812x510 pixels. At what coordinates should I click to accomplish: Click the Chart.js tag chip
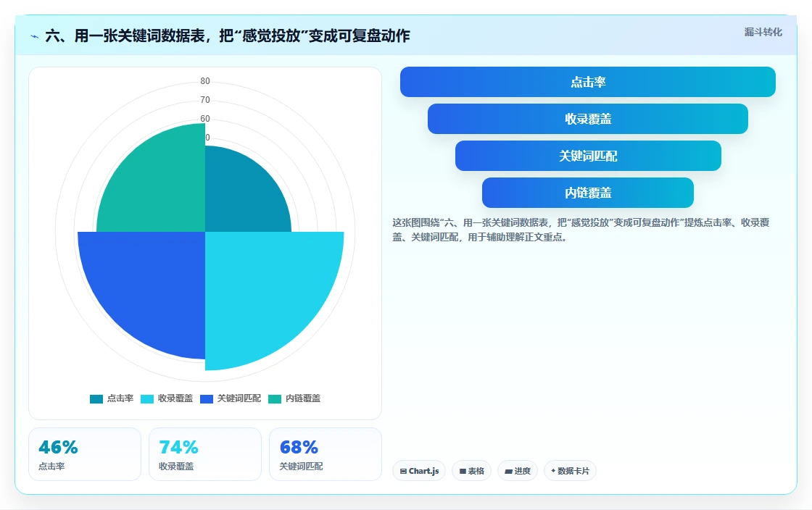(x=419, y=471)
